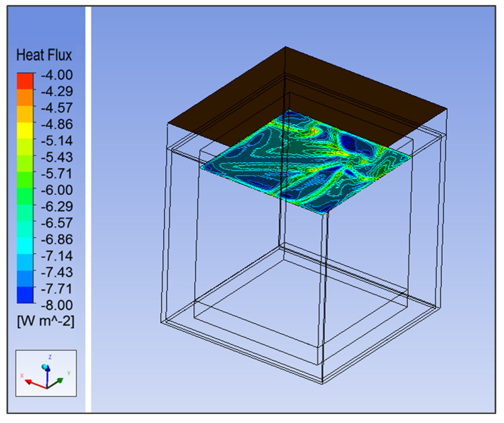The image size is (504, 423).
Task: Click the red X axis arrow in triad
Action: (x=29, y=381)
